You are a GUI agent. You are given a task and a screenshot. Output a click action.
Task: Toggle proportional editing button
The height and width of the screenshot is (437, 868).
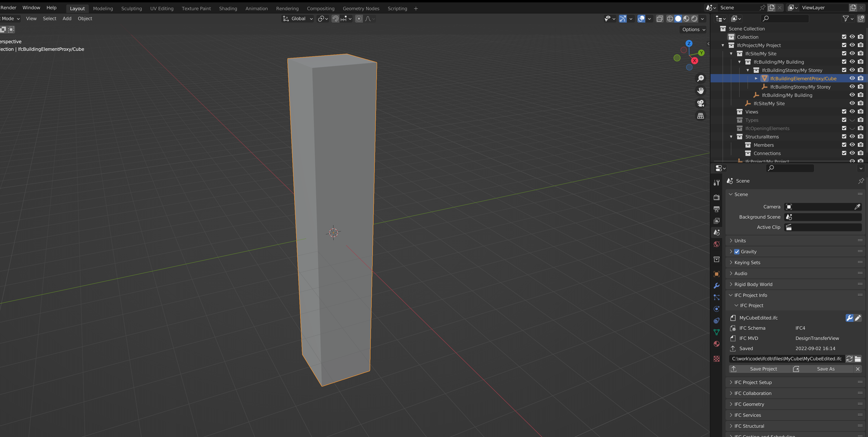(x=359, y=19)
